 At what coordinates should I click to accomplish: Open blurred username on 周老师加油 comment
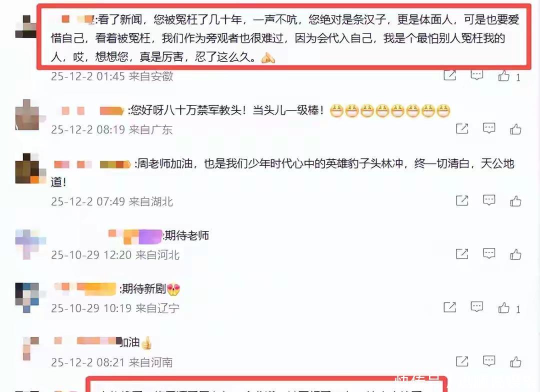(92, 164)
